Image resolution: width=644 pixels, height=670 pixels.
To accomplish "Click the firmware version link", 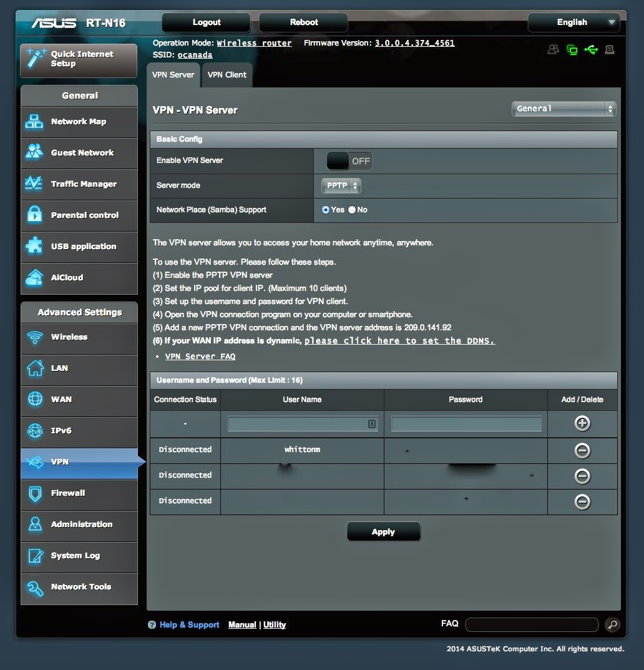I will coord(414,43).
